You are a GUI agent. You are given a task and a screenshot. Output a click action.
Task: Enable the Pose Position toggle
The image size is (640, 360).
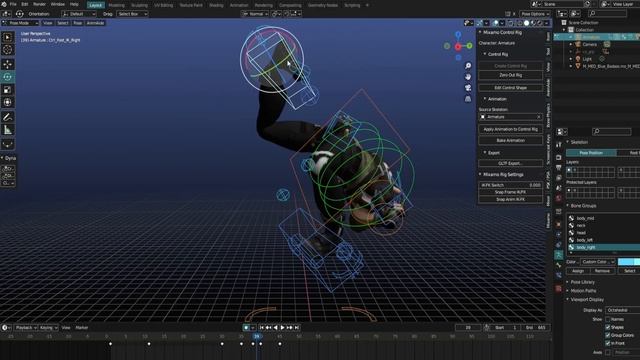point(591,153)
